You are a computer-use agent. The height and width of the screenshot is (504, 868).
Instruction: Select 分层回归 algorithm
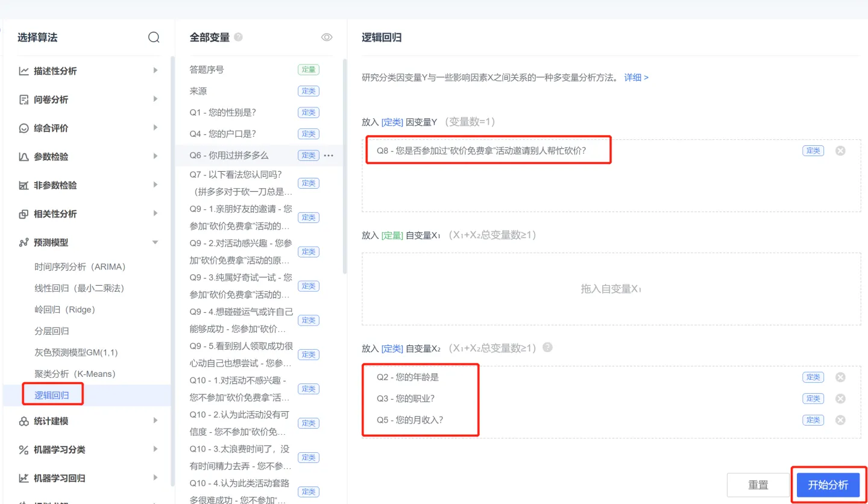pos(52,331)
